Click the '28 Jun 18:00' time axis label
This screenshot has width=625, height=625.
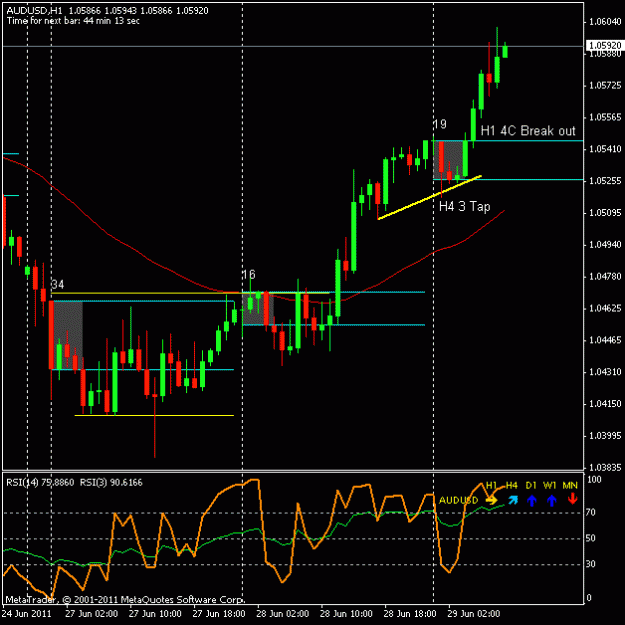410,613
